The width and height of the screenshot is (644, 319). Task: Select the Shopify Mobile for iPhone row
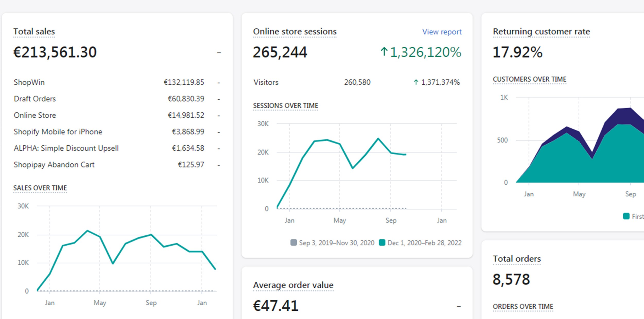click(x=58, y=131)
